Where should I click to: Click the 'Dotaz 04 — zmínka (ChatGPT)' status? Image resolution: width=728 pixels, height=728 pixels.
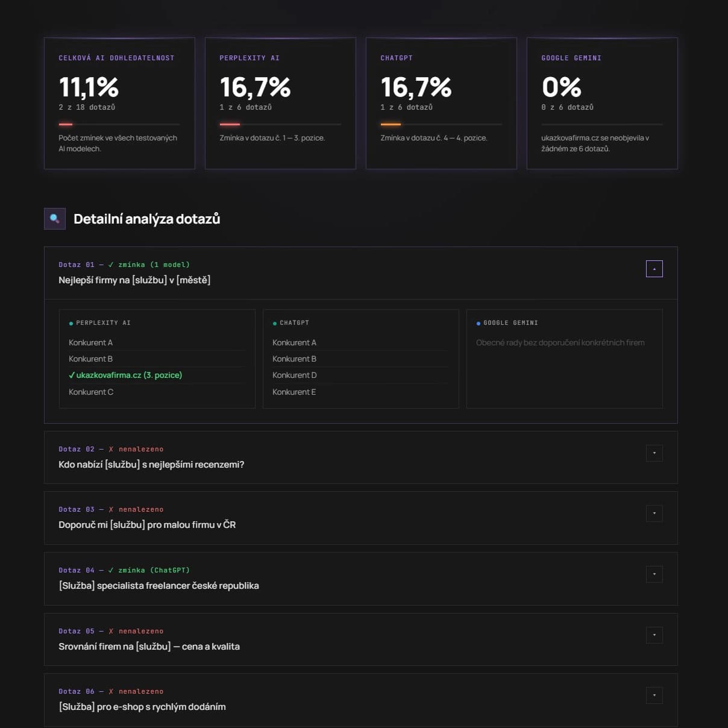(x=124, y=570)
